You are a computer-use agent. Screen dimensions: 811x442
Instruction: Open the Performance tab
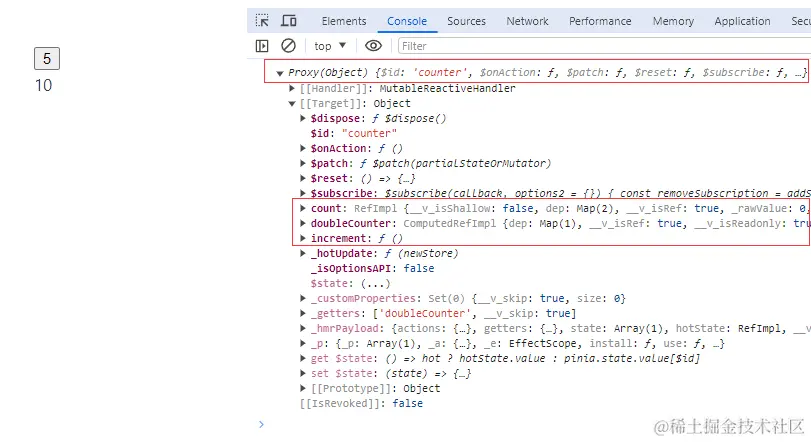coord(607,21)
